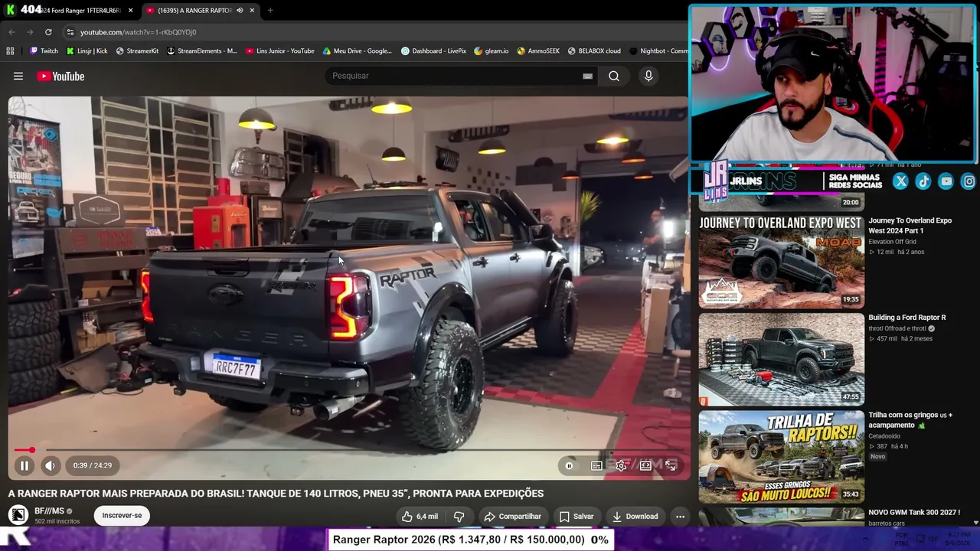Screen dimensions: 980x551
Task: Click the title 'Building a Ford Raptor R'
Action: (x=906, y=318)
